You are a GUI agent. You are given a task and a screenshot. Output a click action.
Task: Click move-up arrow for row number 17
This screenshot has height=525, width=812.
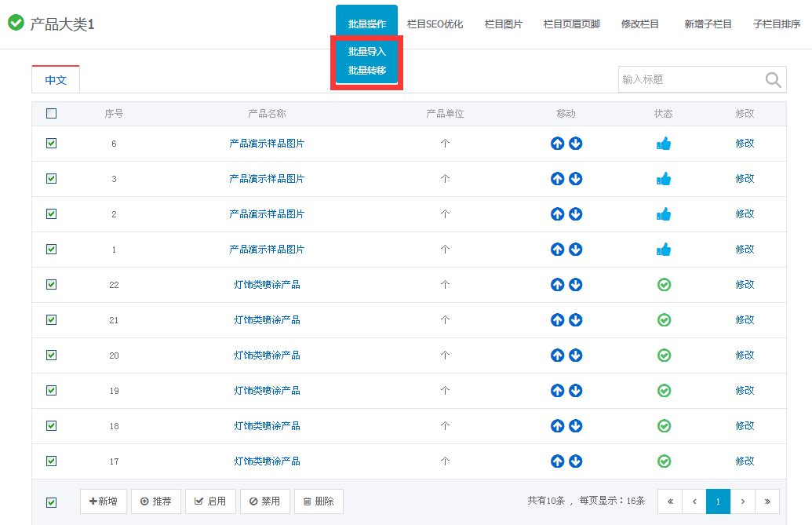(557, 461)
